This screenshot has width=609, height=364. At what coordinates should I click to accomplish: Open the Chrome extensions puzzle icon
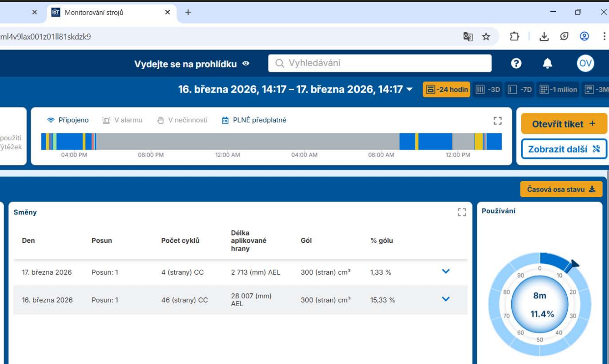[514, 36]
